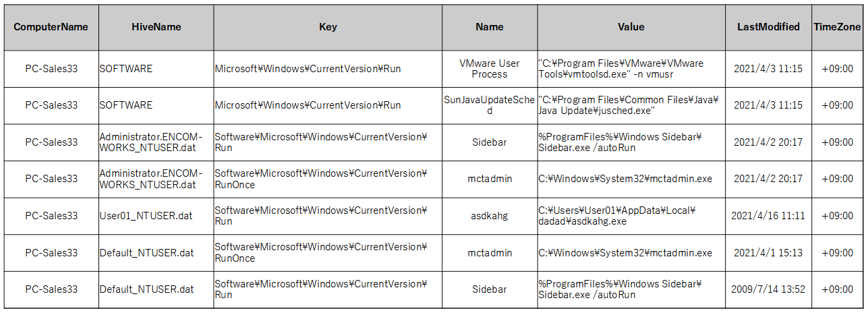The width and height of the screenshot is (868, 313).
Task: Select the 2009/7/14 13:52 timestamp cell
Action: (x=768, y=289)
